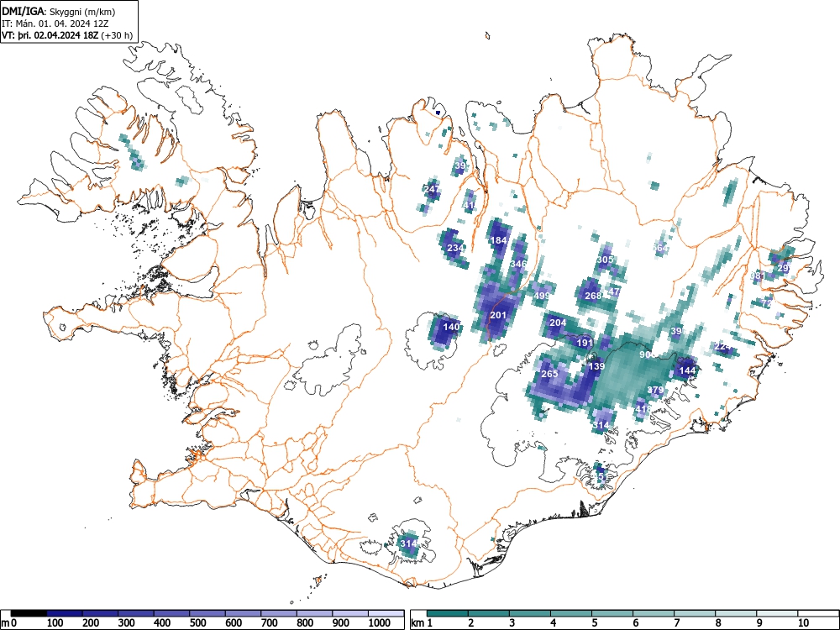The image size is (840, 630).
Task: Select the swatch between 900 and 1000 m
Action: point(350,613)
